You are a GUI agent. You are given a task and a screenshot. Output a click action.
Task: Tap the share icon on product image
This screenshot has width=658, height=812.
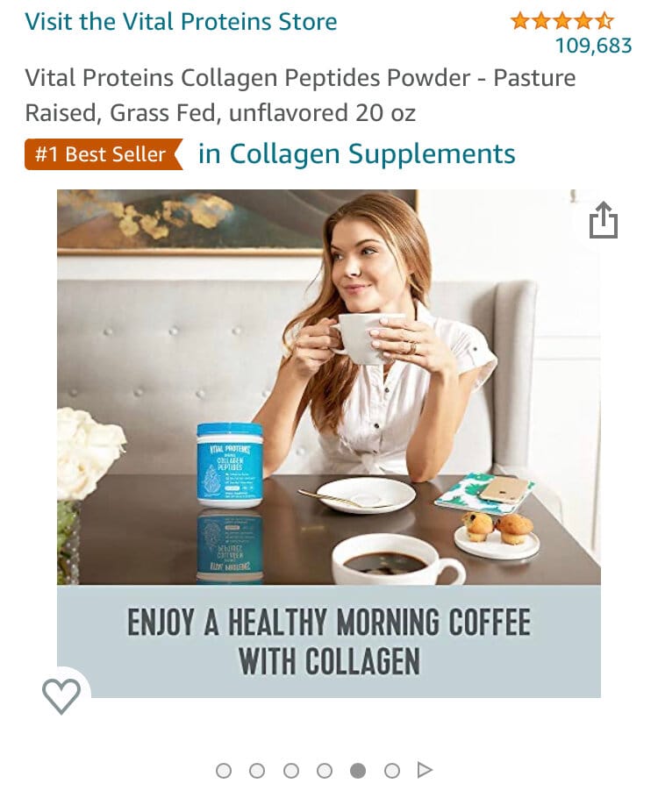point(603,220)
